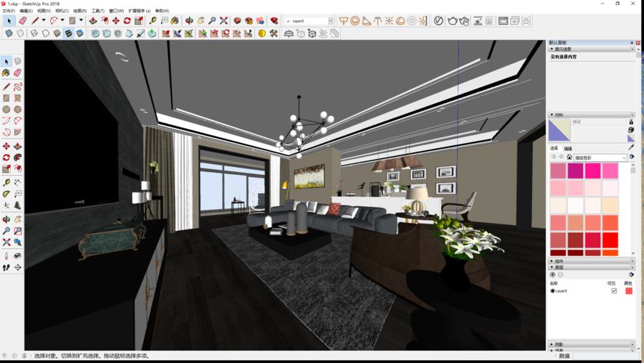Activate the Axes tool in left toolbar
644x363 pixels.
[x=6, y=205]
